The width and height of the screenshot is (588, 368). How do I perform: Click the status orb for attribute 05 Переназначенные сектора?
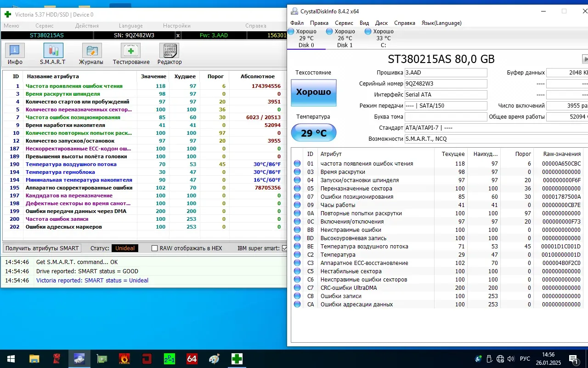pos(297,189)
